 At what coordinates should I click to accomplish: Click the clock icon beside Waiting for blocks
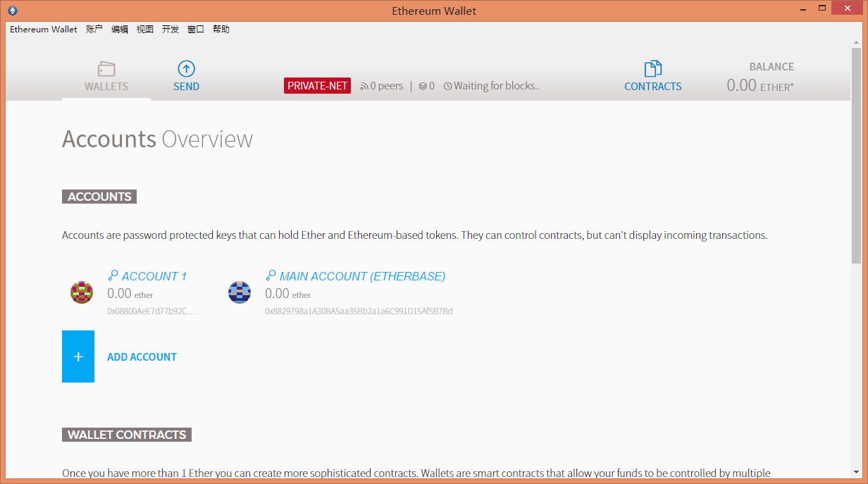447,87
